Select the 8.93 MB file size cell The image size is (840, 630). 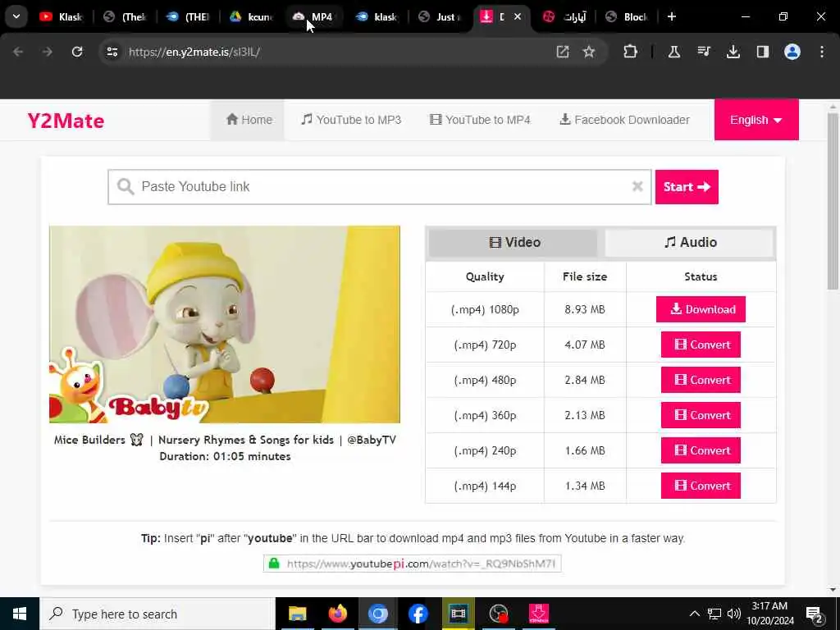pyautogui.click(x=584, y=309)
